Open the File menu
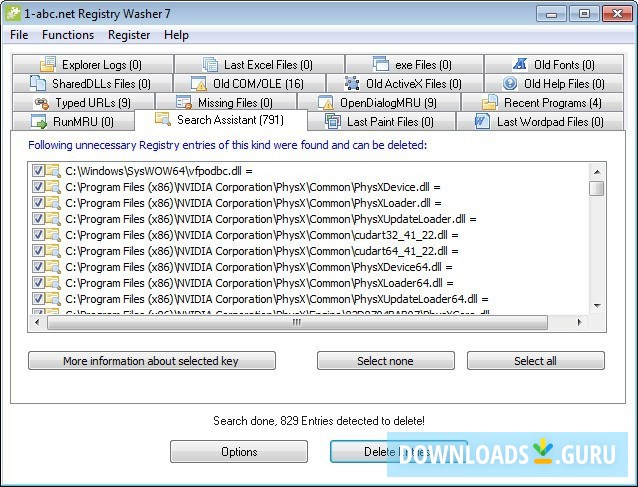Screen dimensions: 638x487 [x=19, y=35]
